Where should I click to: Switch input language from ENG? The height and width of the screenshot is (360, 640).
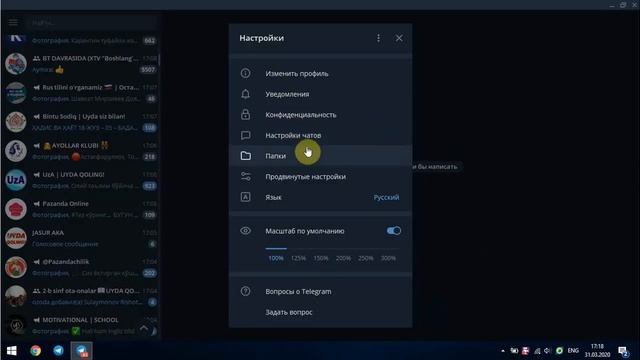[x=573, y=351]
